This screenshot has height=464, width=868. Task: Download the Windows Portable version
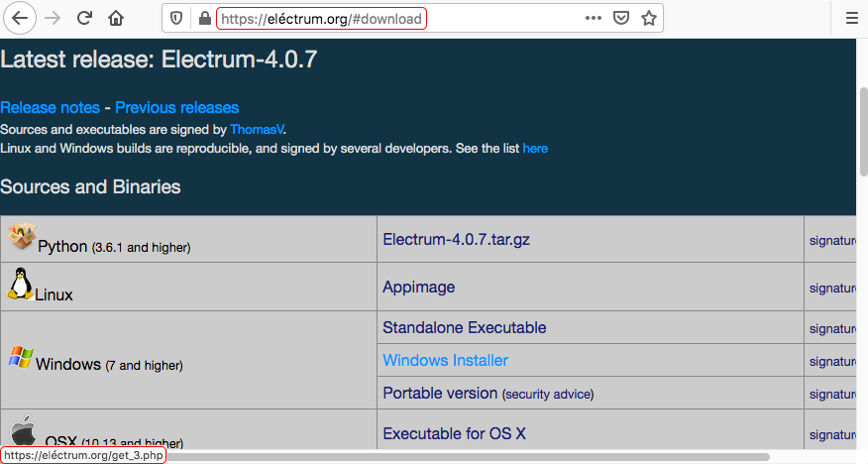click(x=440, y=393)
